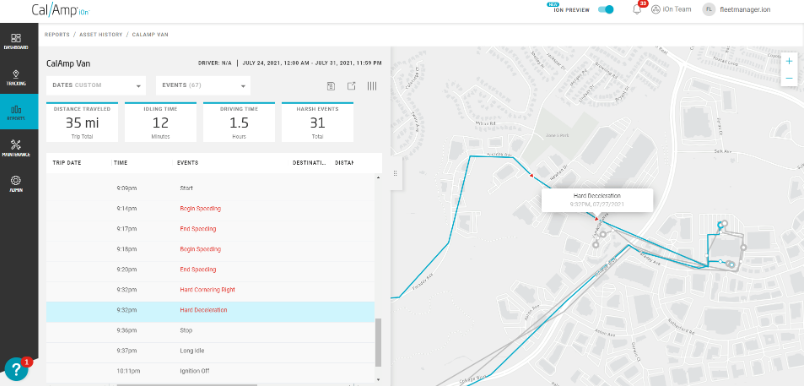Open the help question mark bubble
This screenshot has width=807, height=386.
tap(16, 369)
